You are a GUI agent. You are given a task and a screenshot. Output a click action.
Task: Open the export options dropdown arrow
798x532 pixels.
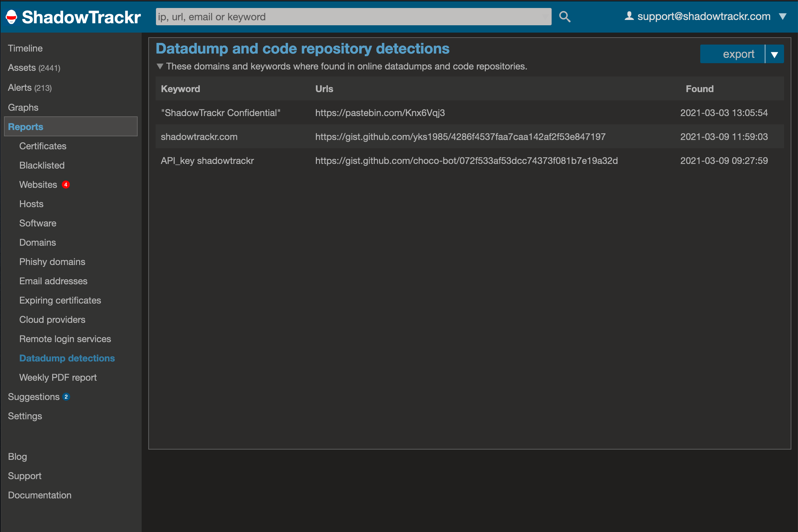(775, 54)
